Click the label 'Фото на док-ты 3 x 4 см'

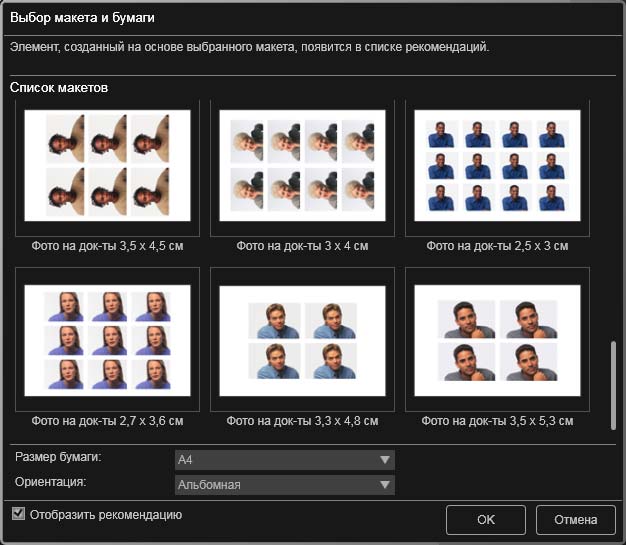(302, 246)
